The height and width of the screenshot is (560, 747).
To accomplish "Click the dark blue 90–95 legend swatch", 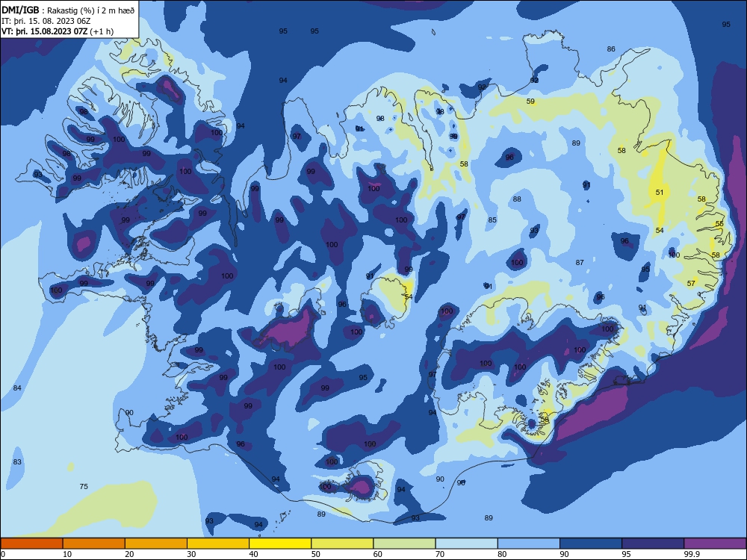I will pyautogui.click(x=591, y=544).
